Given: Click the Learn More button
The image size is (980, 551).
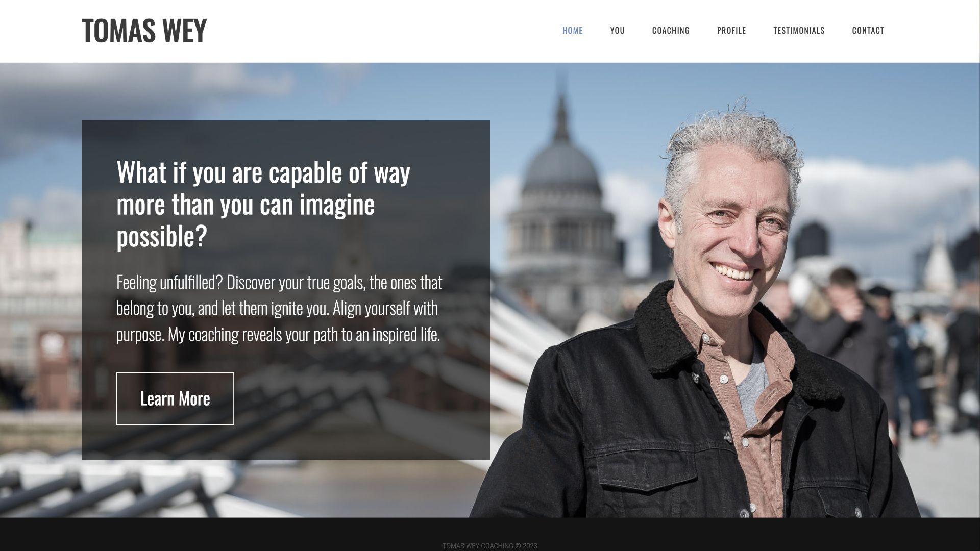Looking at the screenshot, I should pos(175,398).
